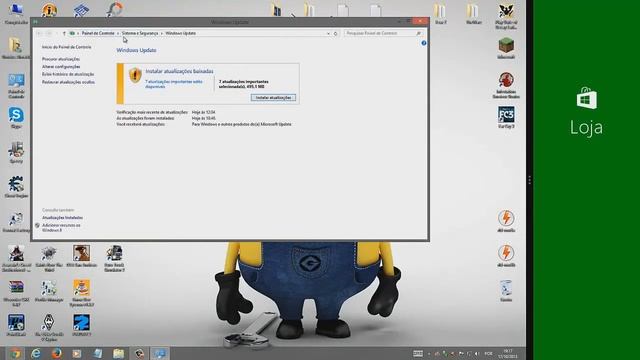The image size is (640, 360).
Task: Click the back navigation arrow
Action: tap(40, 33)
